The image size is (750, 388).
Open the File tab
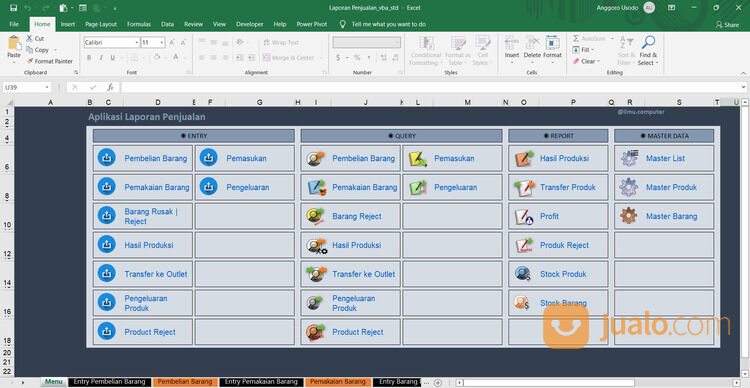pyautogui.click(x=14, y=24)
